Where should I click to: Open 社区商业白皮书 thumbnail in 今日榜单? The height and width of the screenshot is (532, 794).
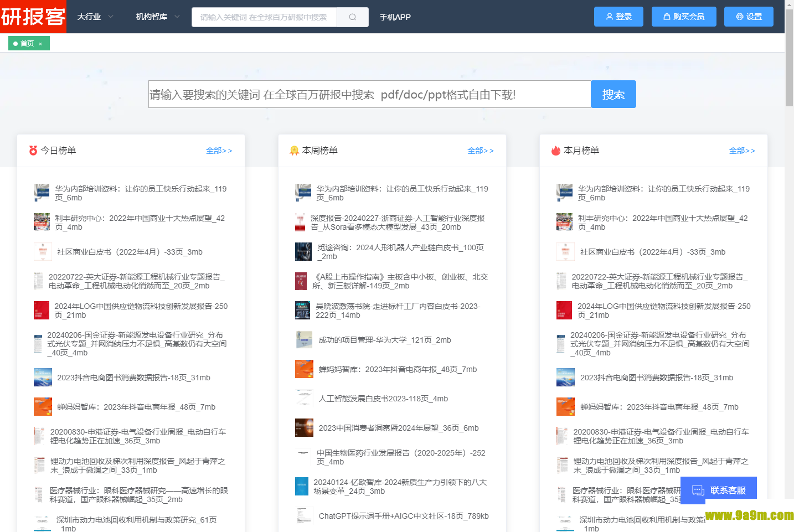43,251
